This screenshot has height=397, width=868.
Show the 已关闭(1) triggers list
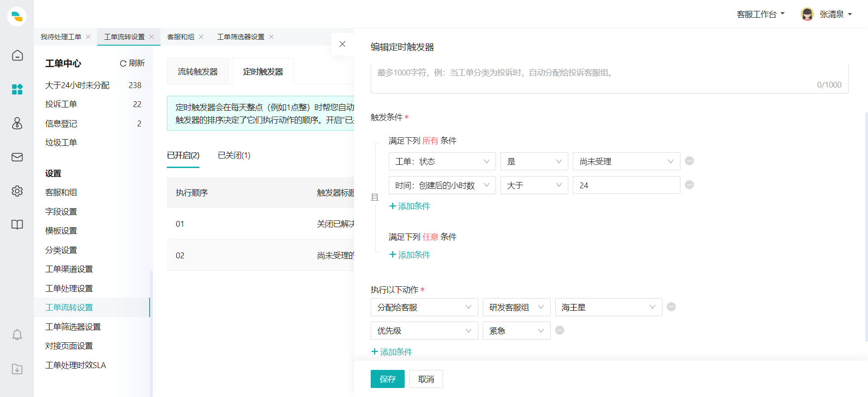(x=234, y=155)
